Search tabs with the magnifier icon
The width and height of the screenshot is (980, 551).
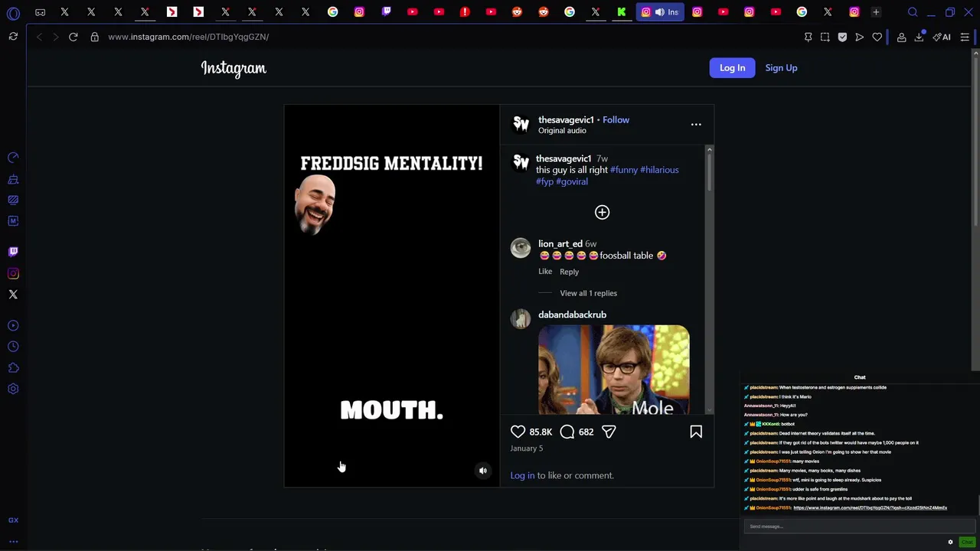[913, 12]
